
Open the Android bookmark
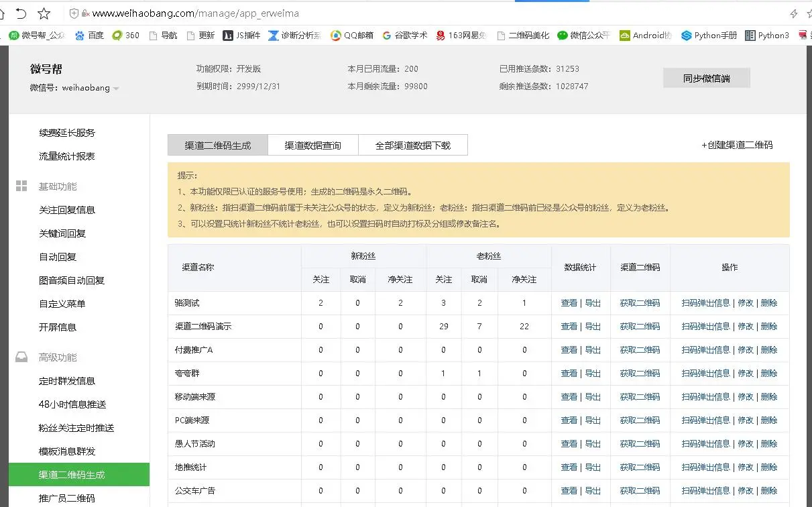click(x=646, y=36)
